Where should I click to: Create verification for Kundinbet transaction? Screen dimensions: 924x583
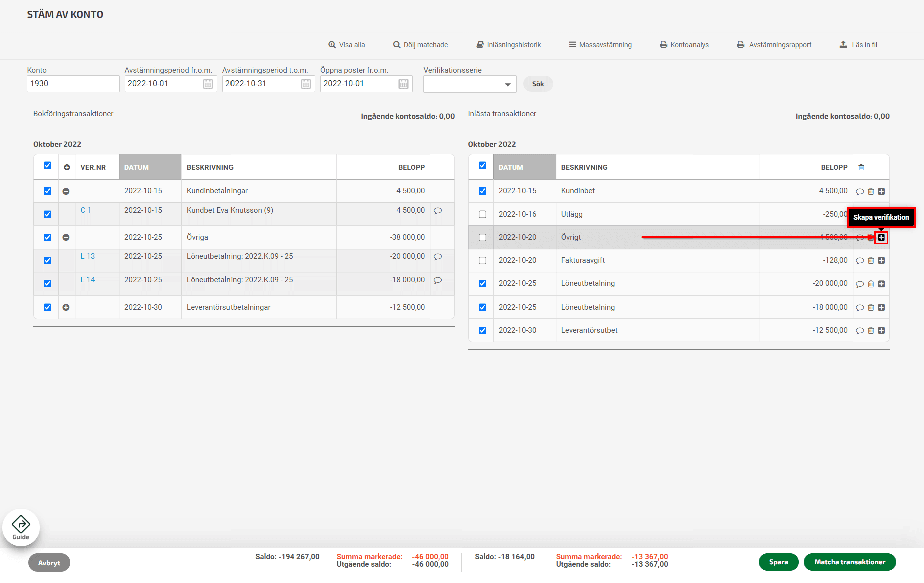click(x=881, y=191)
